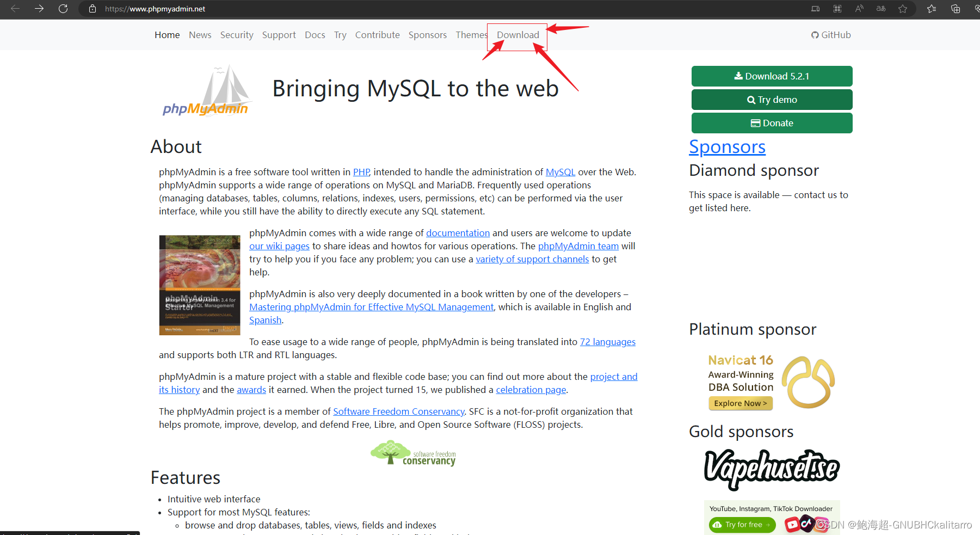The height and width of the screenshot is (535, 980).
Task: Switch to the News section
Action: (x=200, y=34)
